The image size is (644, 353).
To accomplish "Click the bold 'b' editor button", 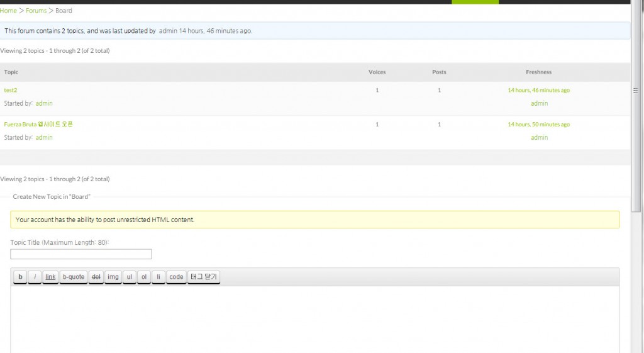I will [20, 277].
